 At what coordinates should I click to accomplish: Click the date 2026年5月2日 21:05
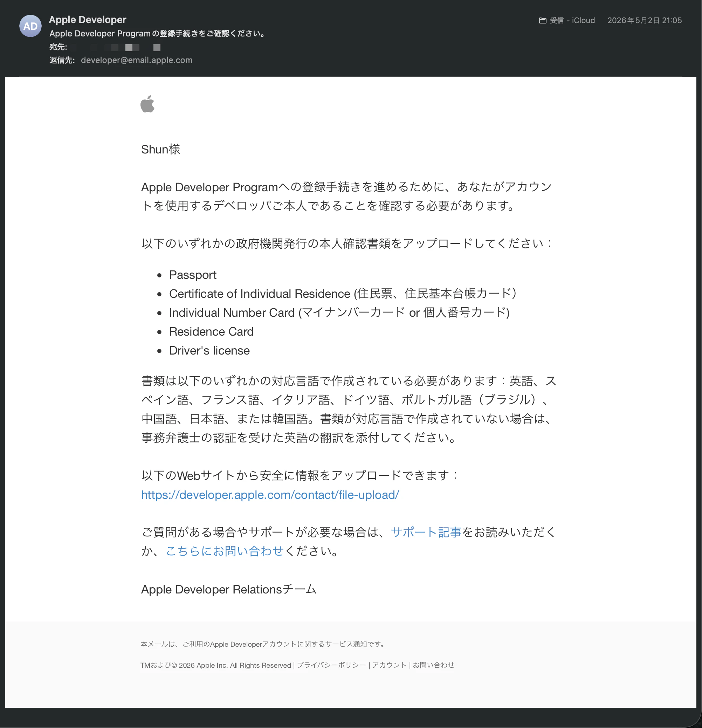pos(645,20)
